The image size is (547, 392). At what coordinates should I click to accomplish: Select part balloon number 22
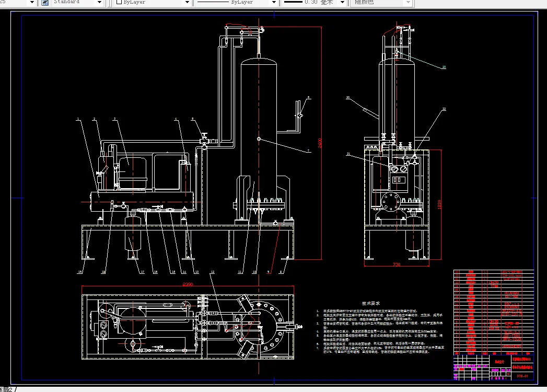[x=444, y=109]
